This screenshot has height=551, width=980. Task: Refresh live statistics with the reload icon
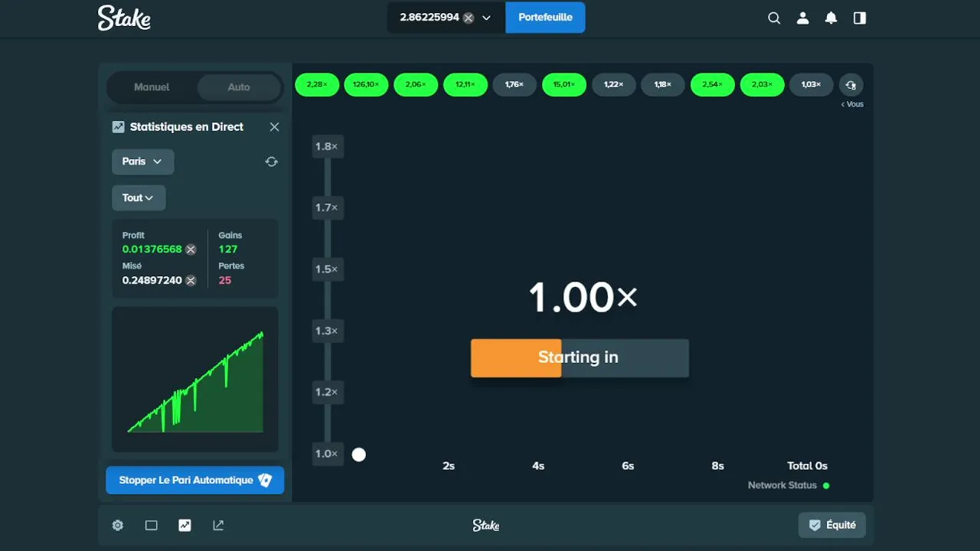pyautogui.click(x=271, y=161)
